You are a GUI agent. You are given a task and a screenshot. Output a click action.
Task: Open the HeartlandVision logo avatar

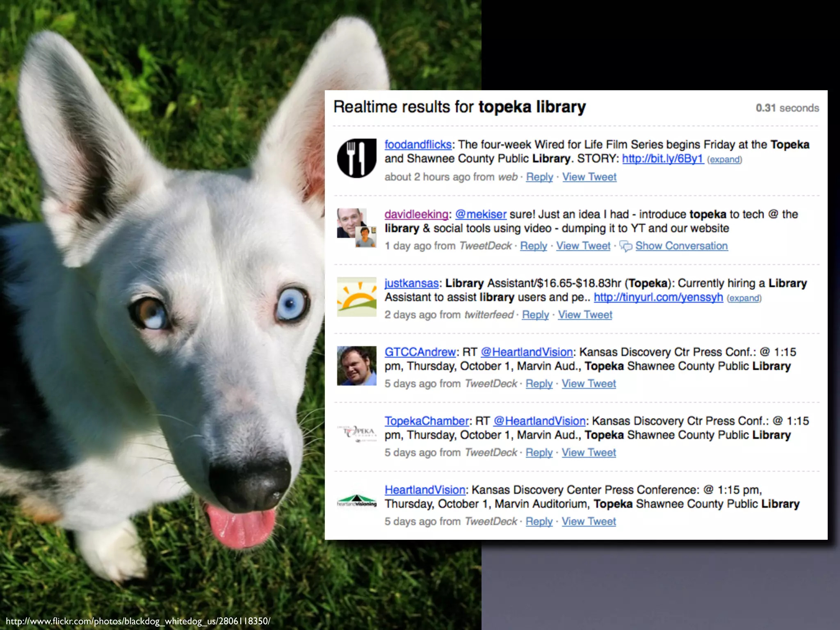point(356,501)
